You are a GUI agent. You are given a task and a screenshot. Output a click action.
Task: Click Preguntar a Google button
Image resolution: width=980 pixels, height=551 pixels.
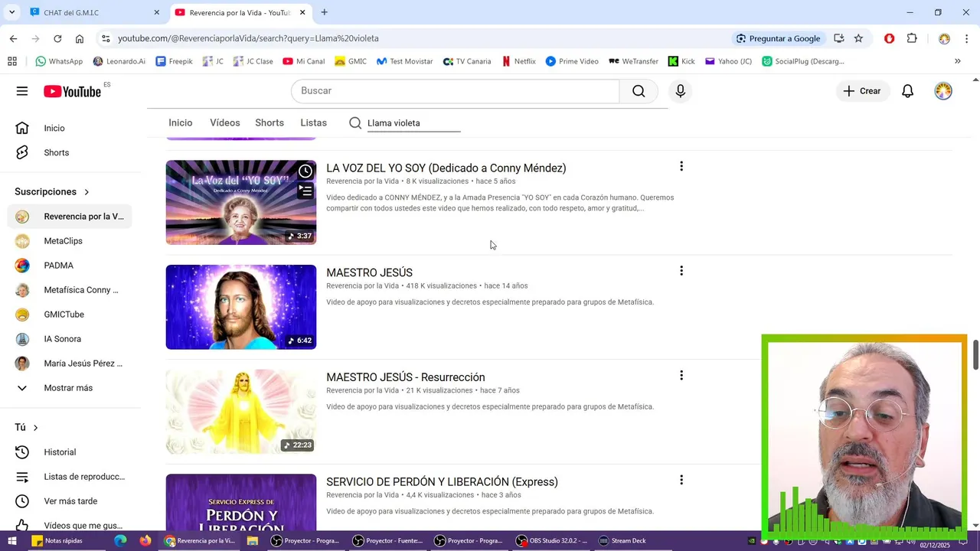tap(778, 38)
